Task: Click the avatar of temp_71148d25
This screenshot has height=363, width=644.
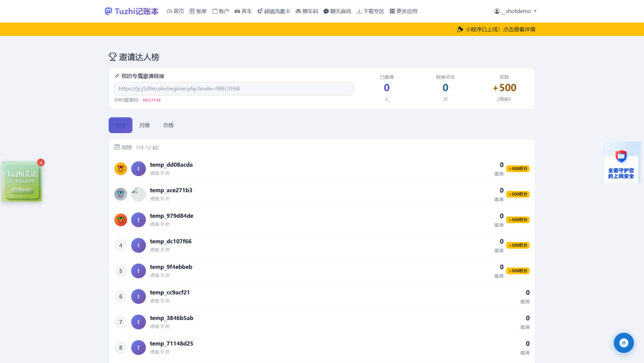Action: tap(138, 347)
